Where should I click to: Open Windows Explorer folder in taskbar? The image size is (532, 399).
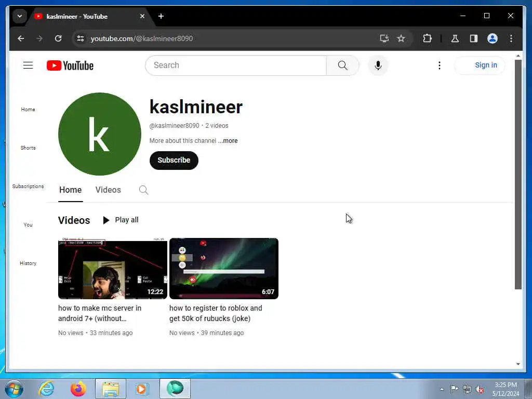(x=111, y=389)
